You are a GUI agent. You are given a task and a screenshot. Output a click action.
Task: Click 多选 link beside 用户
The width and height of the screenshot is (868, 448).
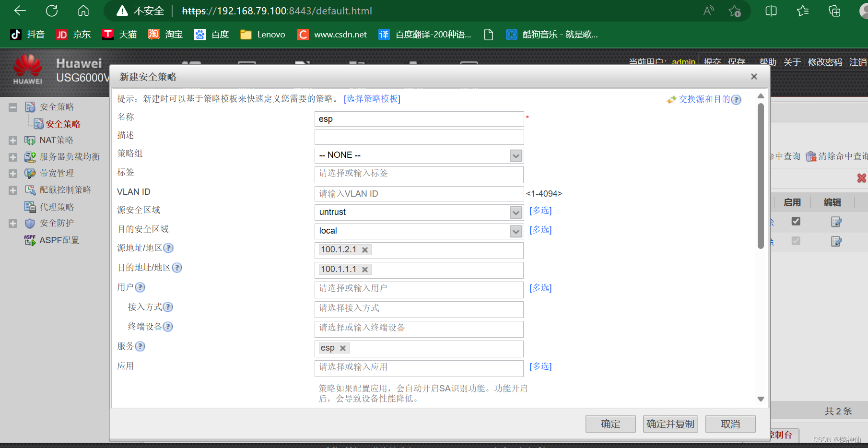click(540, 288)
